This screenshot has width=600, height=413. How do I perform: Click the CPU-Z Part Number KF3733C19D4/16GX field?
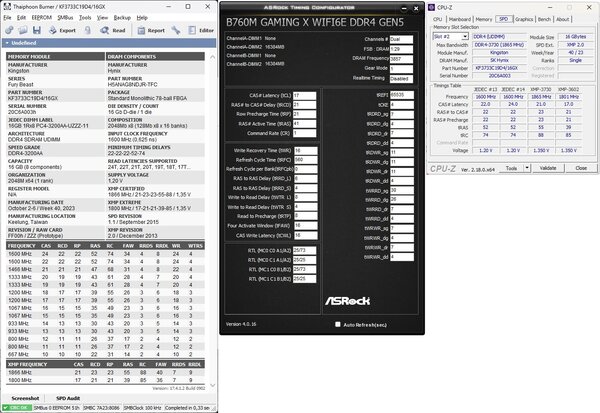(499, 68)
